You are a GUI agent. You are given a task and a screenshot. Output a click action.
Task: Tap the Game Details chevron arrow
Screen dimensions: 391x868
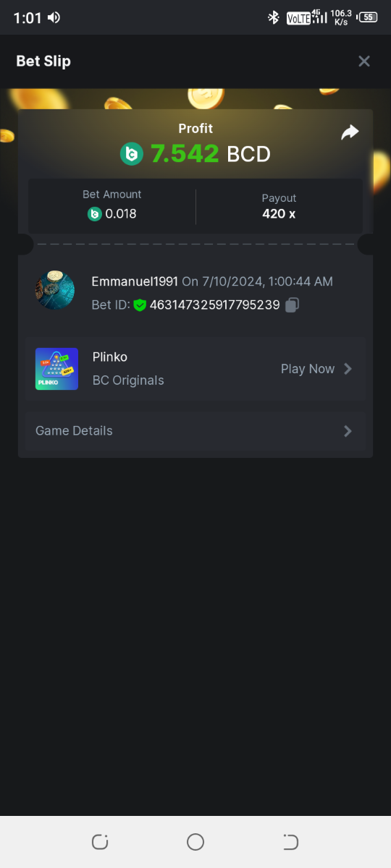click(348, 431)
